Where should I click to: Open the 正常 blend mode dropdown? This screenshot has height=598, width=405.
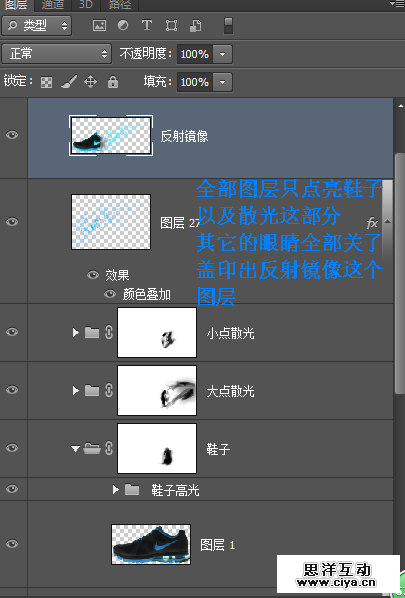click(56, 54)
